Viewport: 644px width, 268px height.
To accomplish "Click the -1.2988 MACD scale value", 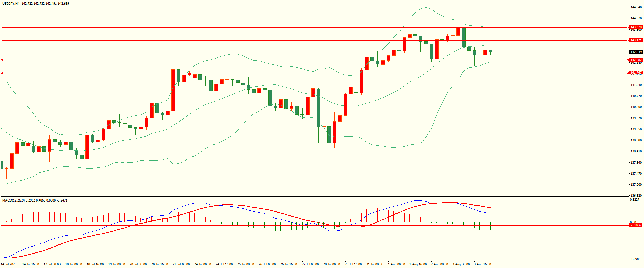I will tap(635, 259).
